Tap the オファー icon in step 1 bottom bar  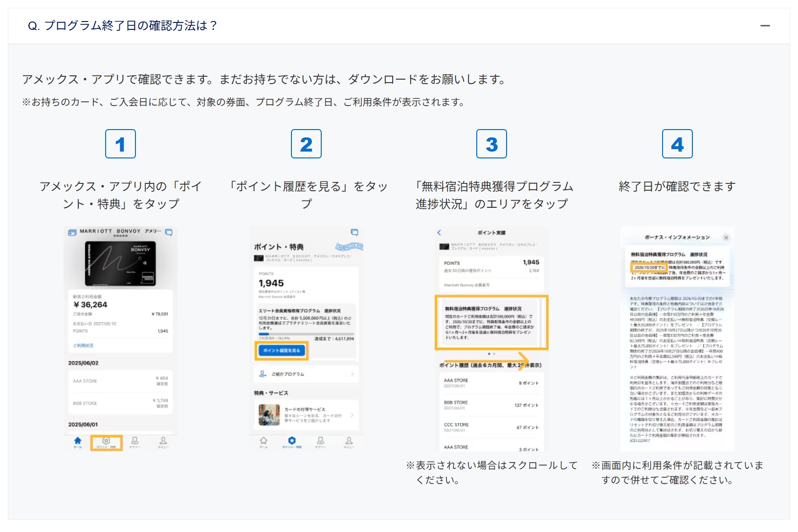(x=134, y=442)
